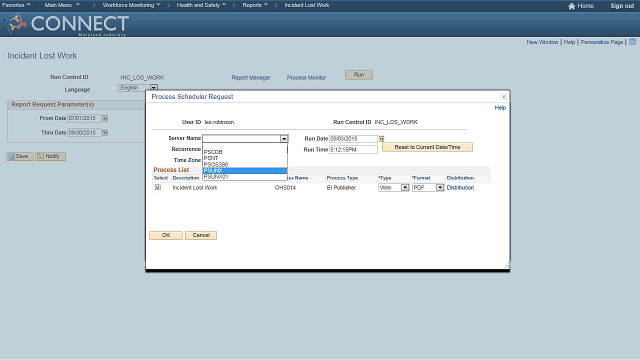Toggle the Incident Lost Work select checkbox

[x=158, y=187]
